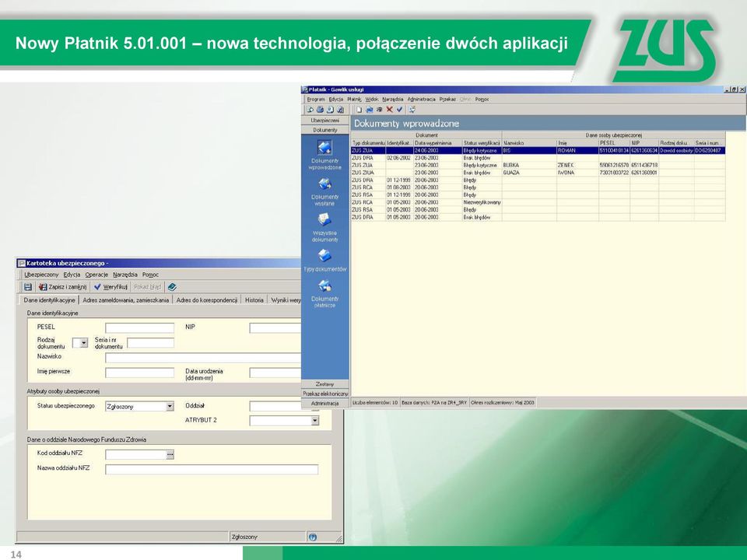Screen dimensions: 747x560
Task: Click the Nazwisko column header in the documents table
Action: [529, 143]
